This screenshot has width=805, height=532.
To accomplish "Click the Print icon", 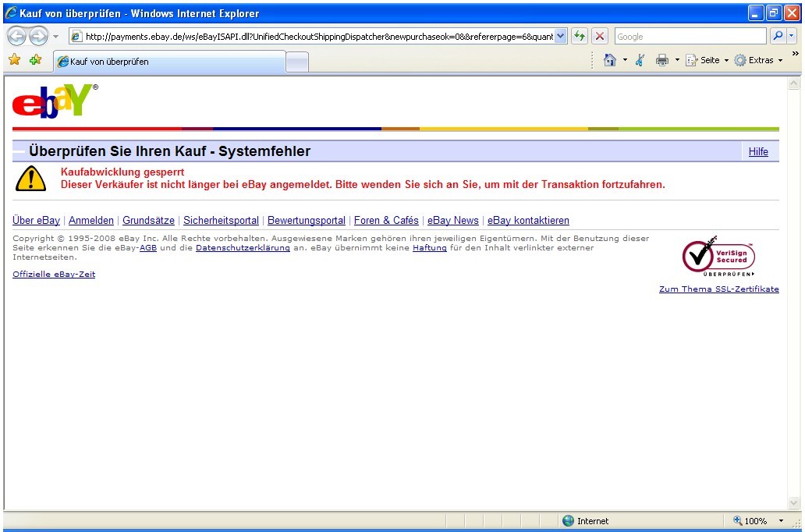I will click(662, 60).
